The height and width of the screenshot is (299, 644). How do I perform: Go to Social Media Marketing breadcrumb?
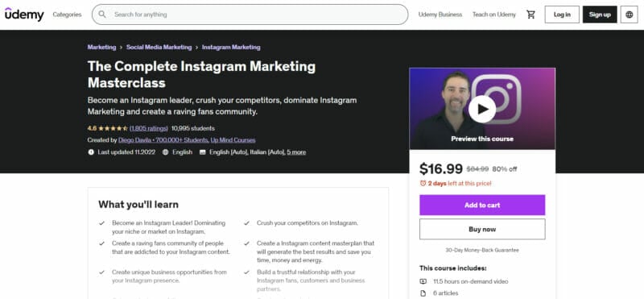pos(159,48)
